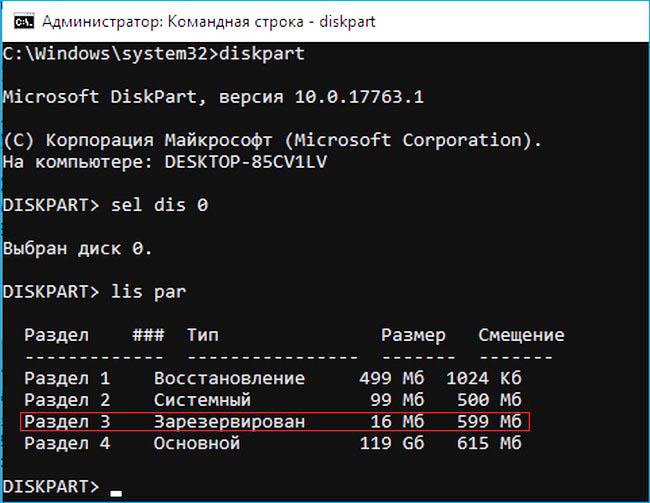Click the message 'Выбран диск 0.'
The height and width of the screenshot is (503, 650).
tap(78, 248)
